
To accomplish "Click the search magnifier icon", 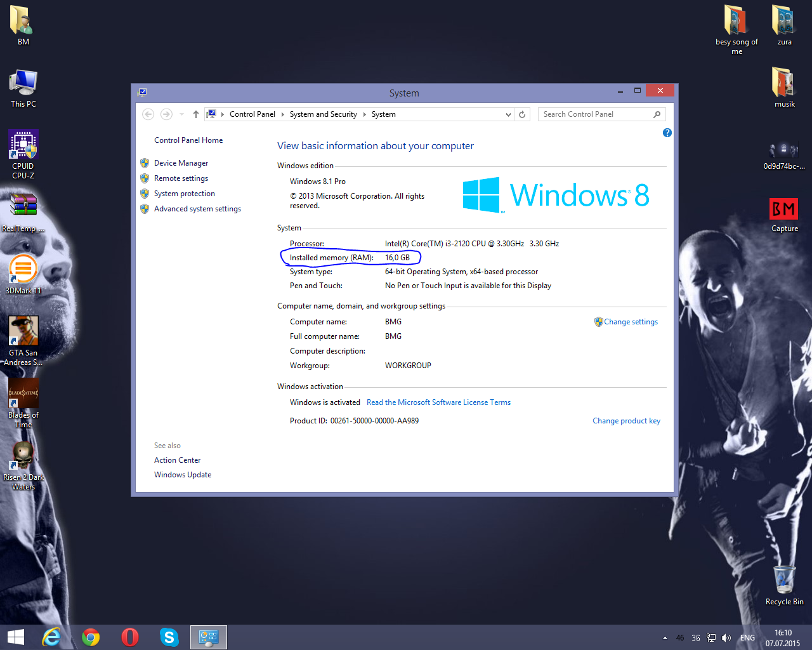I will (x=657, y=114).
